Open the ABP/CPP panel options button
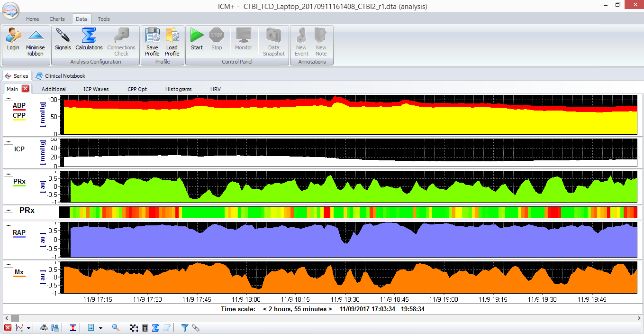644x334 pixels. (x=8, y=98)
